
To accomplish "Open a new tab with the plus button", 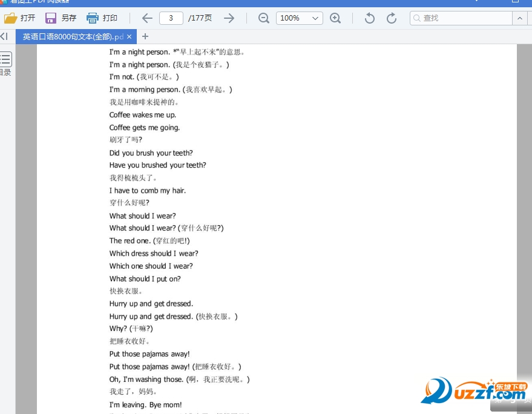I will pyautogui.click(x=145, y=37).
